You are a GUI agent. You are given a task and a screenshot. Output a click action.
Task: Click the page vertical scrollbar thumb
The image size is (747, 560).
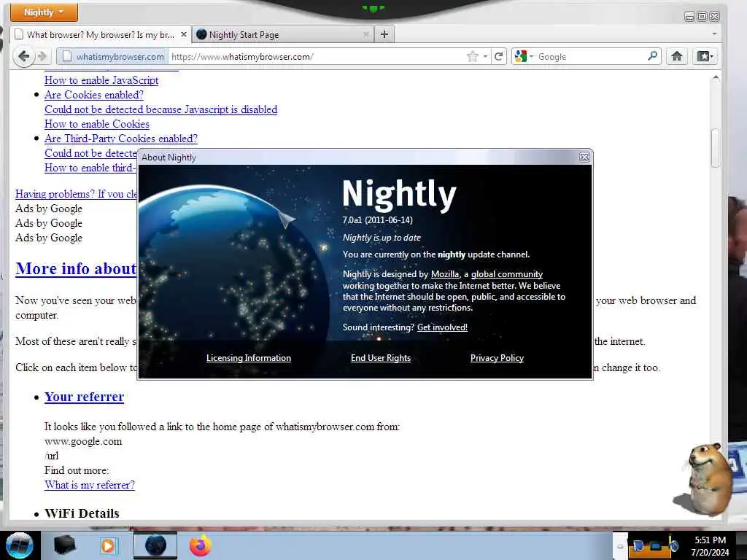(x=715, y=147)
